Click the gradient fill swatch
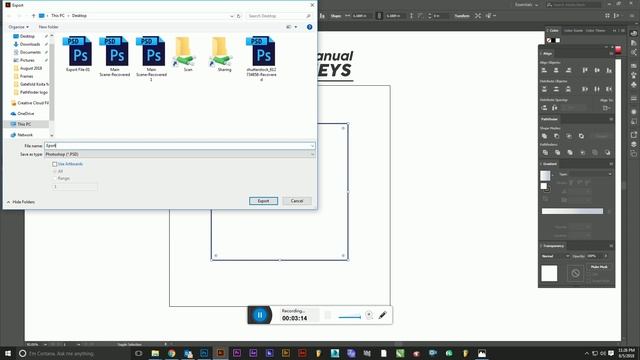 click(x=545, y=176)
